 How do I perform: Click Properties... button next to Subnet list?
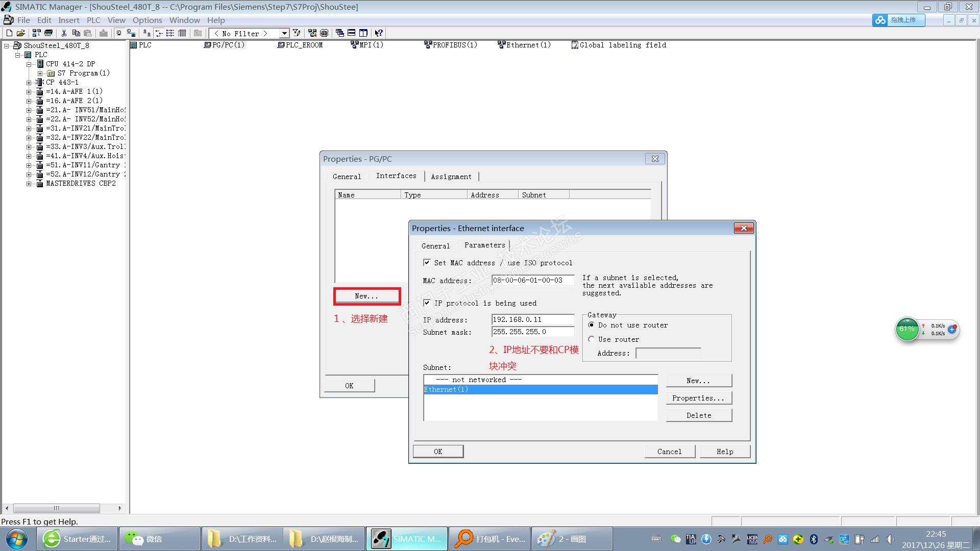[698, 398]
